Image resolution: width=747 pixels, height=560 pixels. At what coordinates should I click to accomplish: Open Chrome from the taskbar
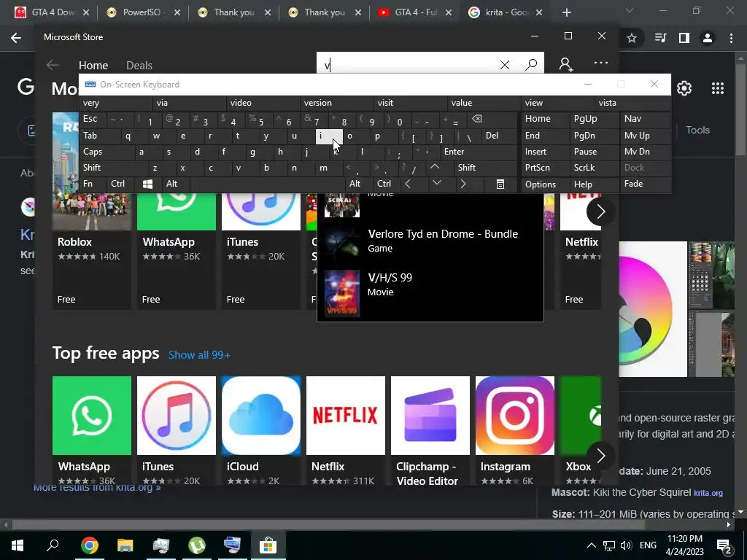point(89,545)
